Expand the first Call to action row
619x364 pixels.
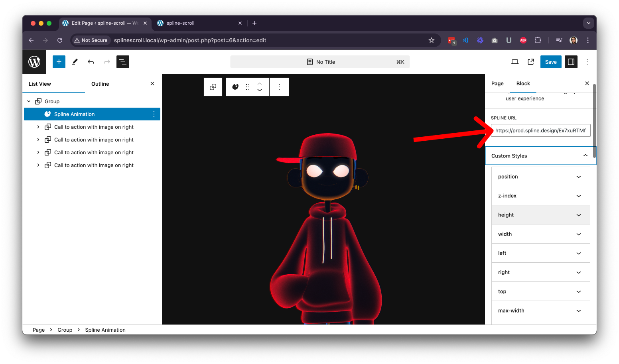[38, 127]
